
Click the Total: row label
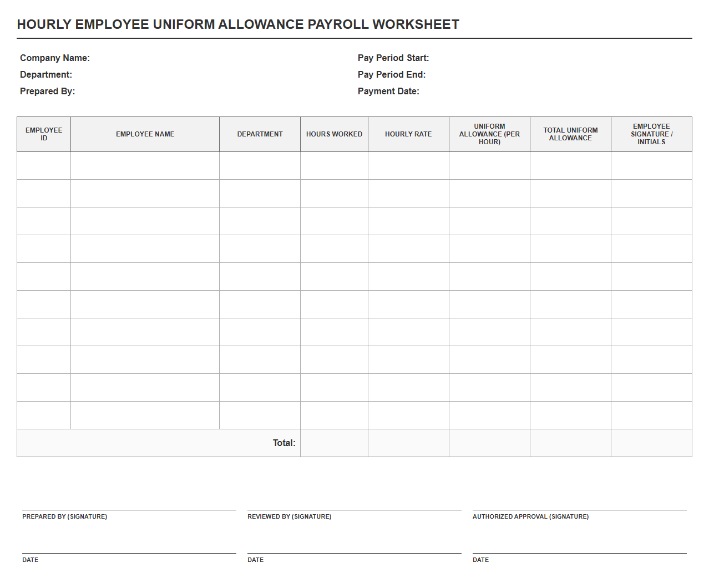click(284, 443)
